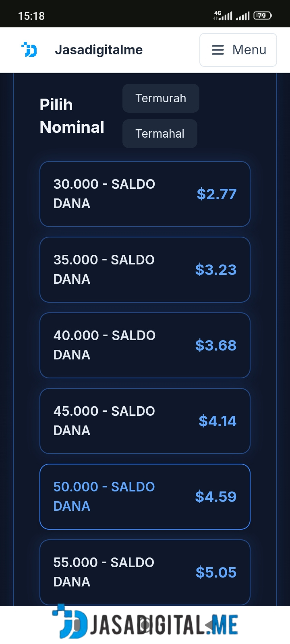
Task: Choose the 35.000 - SALDO DANA option
Action: tap(145, 270)
